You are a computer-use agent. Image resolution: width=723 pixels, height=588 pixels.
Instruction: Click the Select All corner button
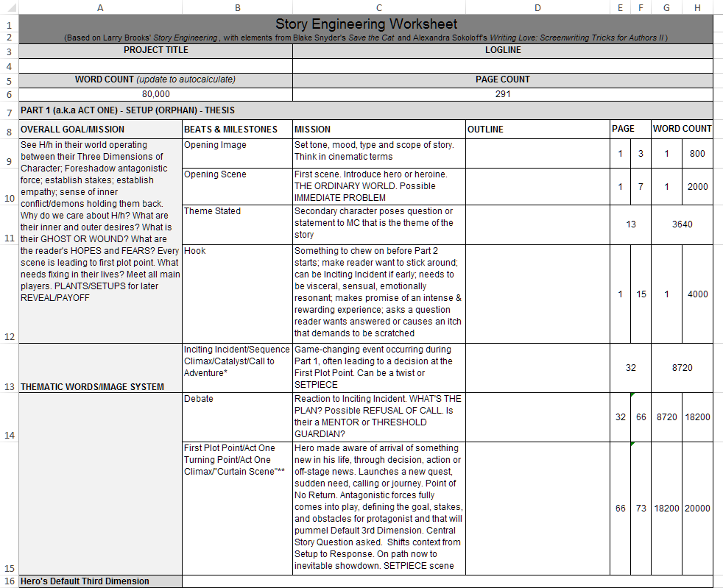click(9, 7)
